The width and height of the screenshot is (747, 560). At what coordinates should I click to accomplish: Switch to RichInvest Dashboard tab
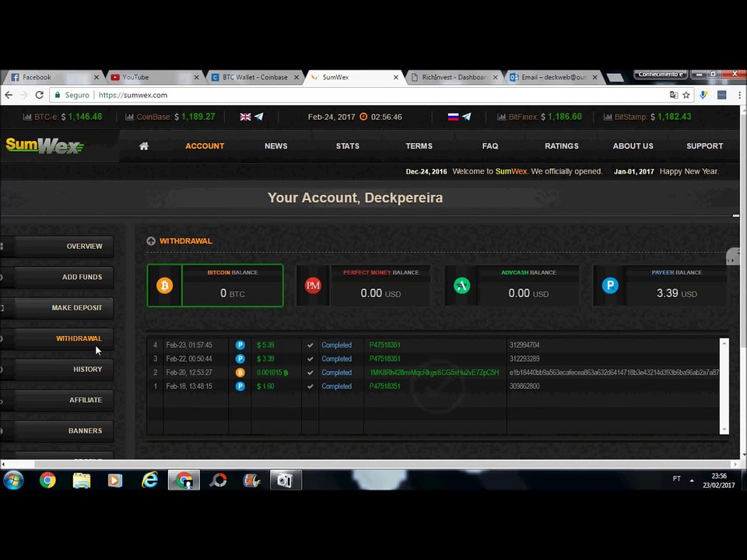453,77
